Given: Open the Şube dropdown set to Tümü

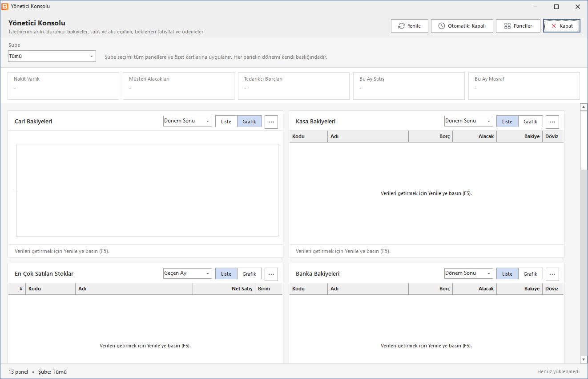Looking at the screenshot, I should click(52, 56).
